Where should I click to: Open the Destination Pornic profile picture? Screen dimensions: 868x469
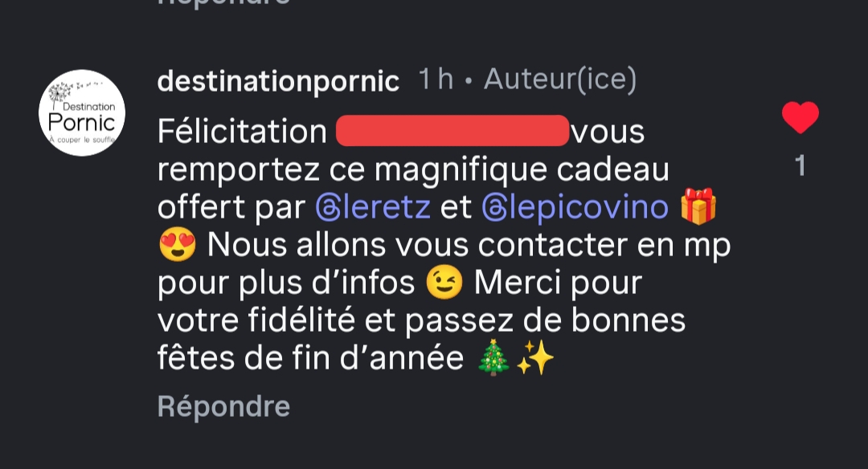point(82,112)
